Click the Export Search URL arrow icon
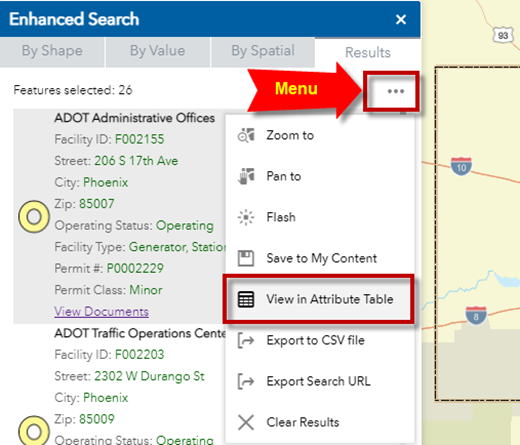 coord(246,381)
